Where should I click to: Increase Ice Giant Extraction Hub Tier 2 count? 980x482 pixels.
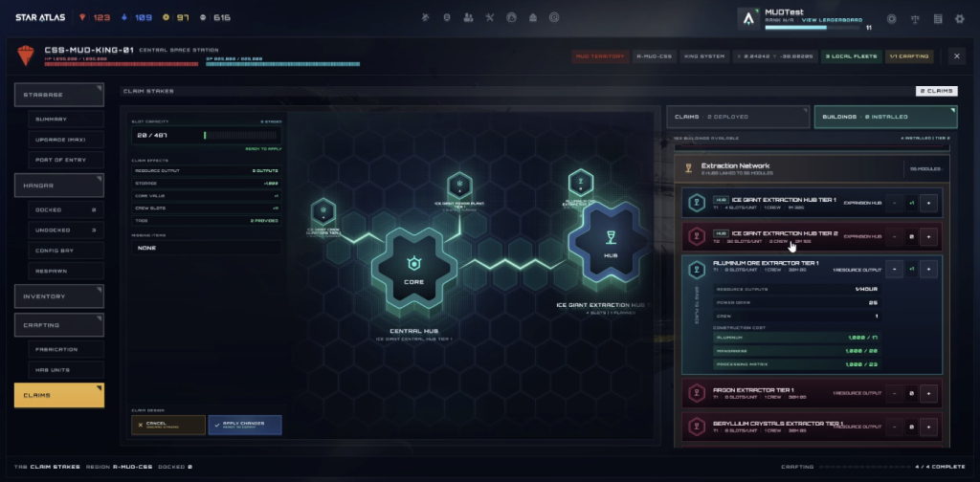[928, 236]
